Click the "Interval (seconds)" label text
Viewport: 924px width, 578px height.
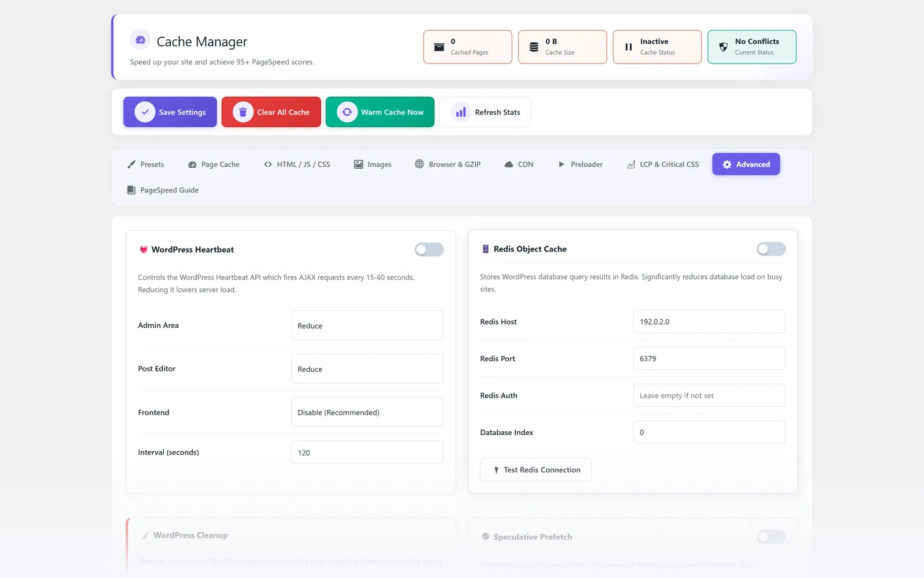169,453
